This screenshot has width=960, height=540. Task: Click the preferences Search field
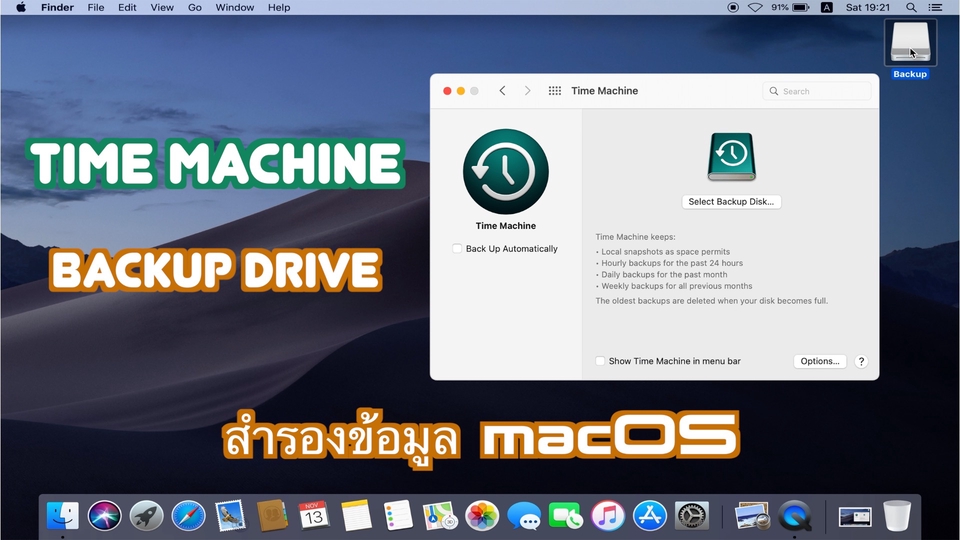pyautogui.click(x=817, y=91)
